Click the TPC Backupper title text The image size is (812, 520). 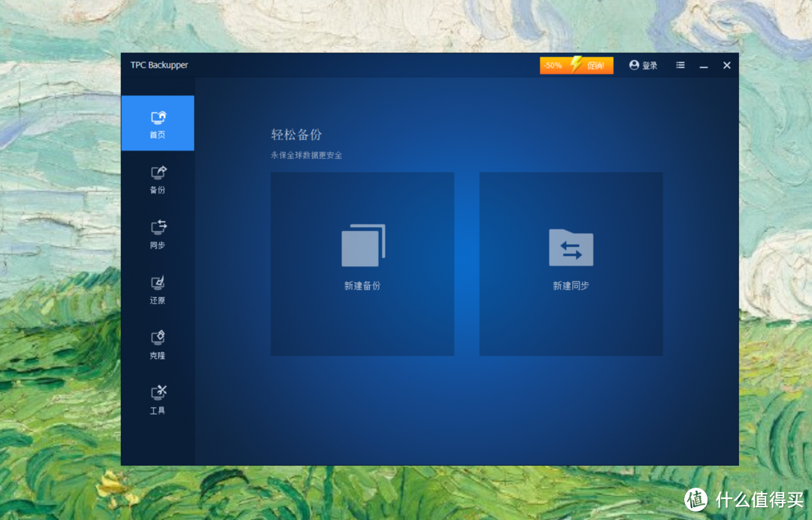tap(159, 65)
